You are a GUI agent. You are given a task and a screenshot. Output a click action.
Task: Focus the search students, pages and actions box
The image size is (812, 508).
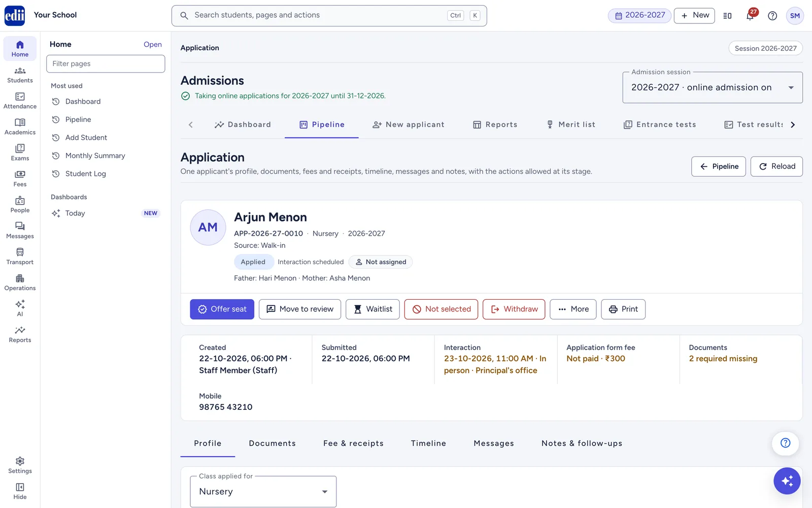(x=329, y=16)
